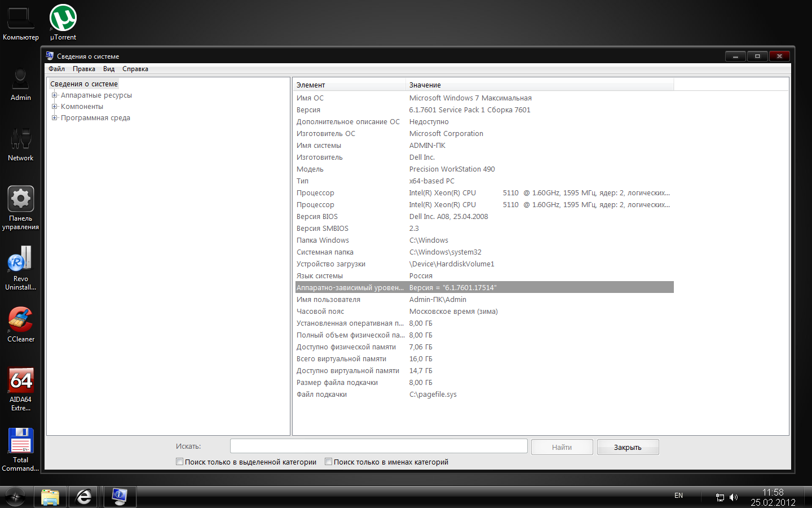Click the Закрыть button
This screenshot has width=812, height=508.
click(628, 447)
